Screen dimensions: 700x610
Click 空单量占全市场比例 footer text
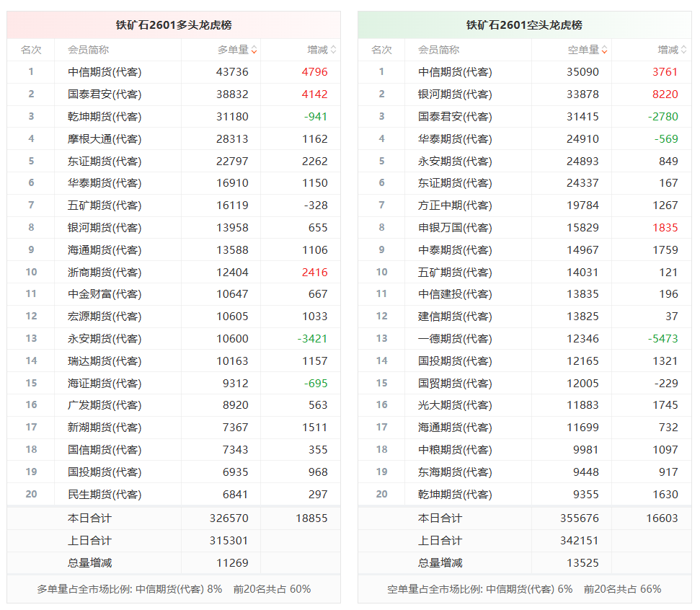point(435,590)
